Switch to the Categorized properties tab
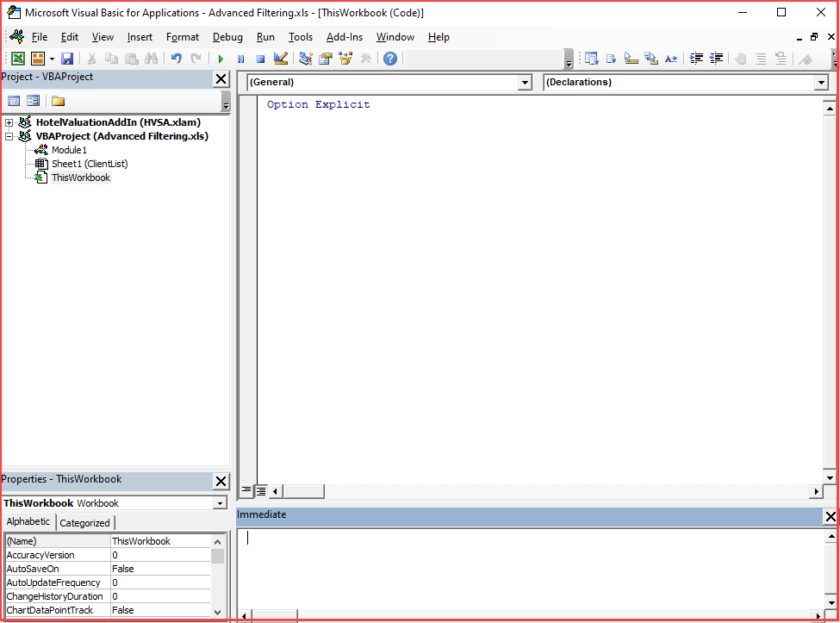 click(x=84, y=522)
